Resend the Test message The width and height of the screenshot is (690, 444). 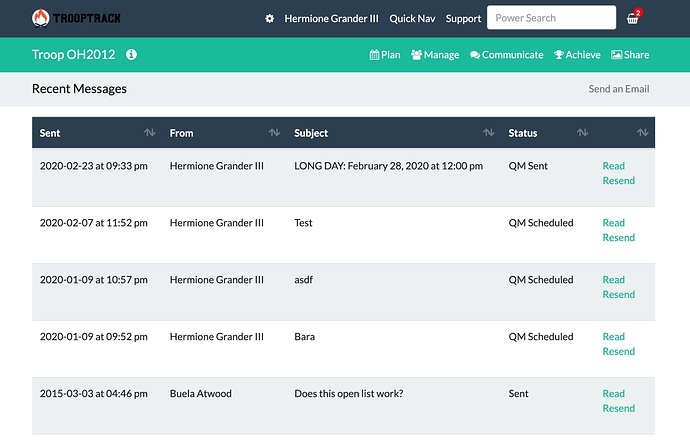tap(618, 238)
